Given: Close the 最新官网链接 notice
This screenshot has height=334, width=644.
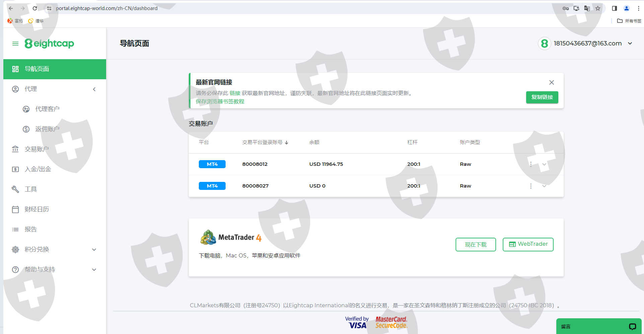Looking at the screenshot, I should [x=552, y=82].
